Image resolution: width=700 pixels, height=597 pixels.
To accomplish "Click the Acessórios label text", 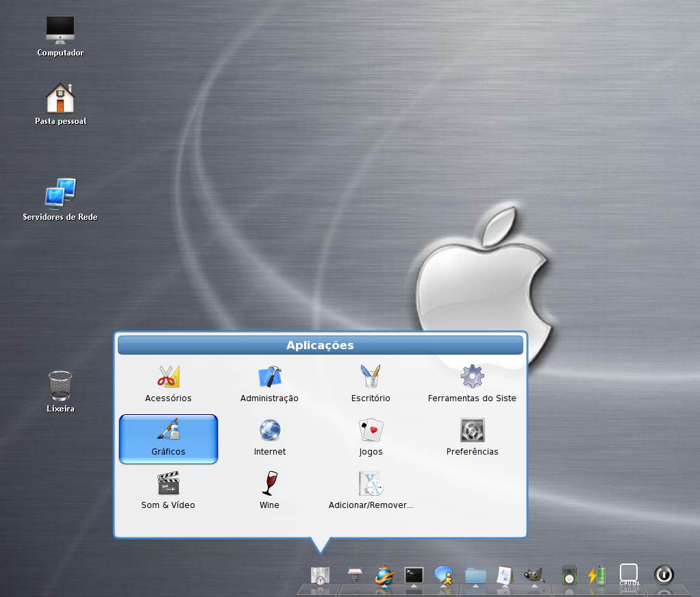I will tap(168, 398).
